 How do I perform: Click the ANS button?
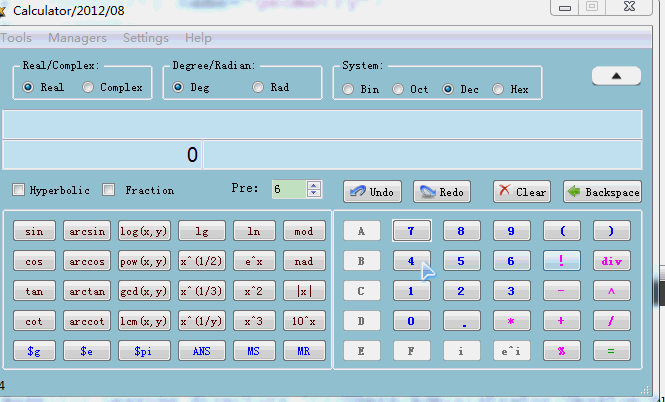(x=202, y=351)
